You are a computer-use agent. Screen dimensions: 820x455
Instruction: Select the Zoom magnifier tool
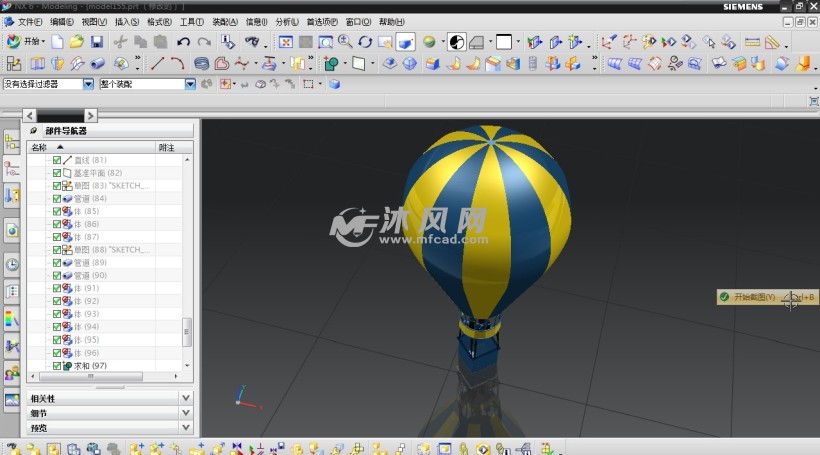pos(345,42)
